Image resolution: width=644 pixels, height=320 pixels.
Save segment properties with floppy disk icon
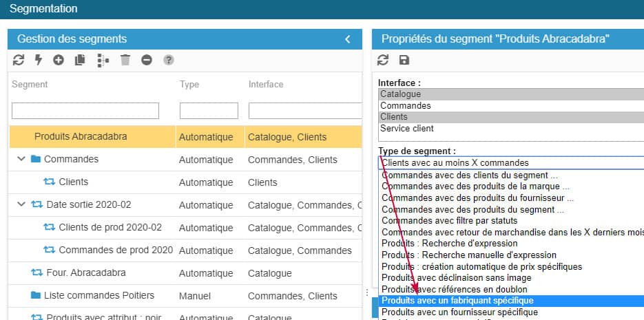(x=404, y=60)
